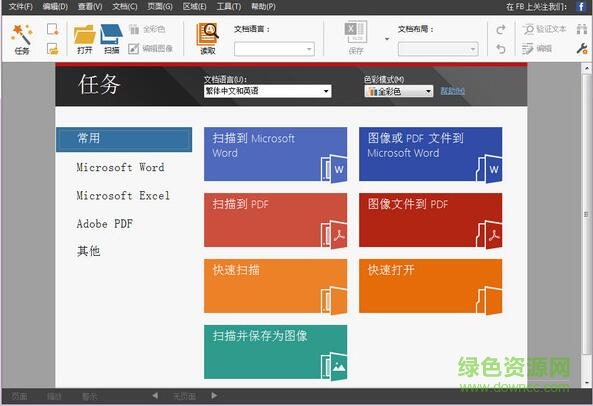Click the binoculars search icon
Screen dimensions: 593x406
[582, 29]
